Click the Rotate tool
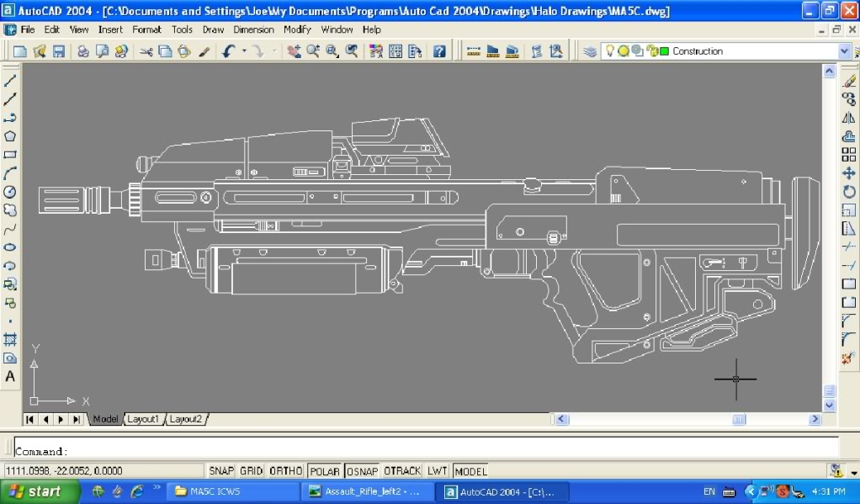Image resolution: width=860 pixels, height=504 pixels. 848,192
